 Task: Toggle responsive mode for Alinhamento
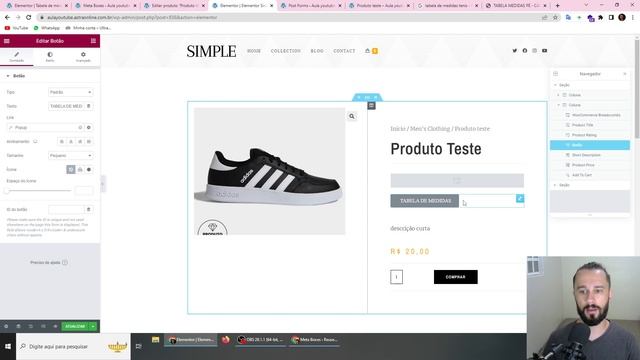(x=36, y=142)
